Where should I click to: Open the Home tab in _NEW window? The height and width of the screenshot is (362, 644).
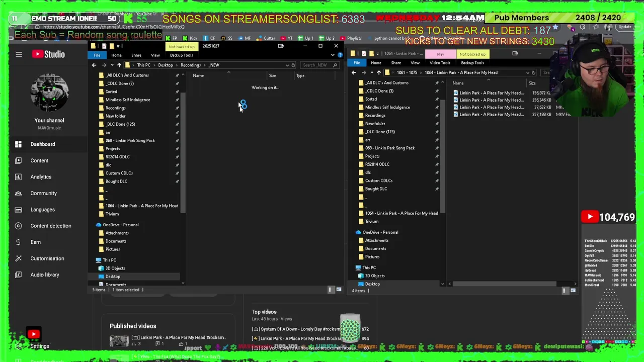(x=116, y=55)
